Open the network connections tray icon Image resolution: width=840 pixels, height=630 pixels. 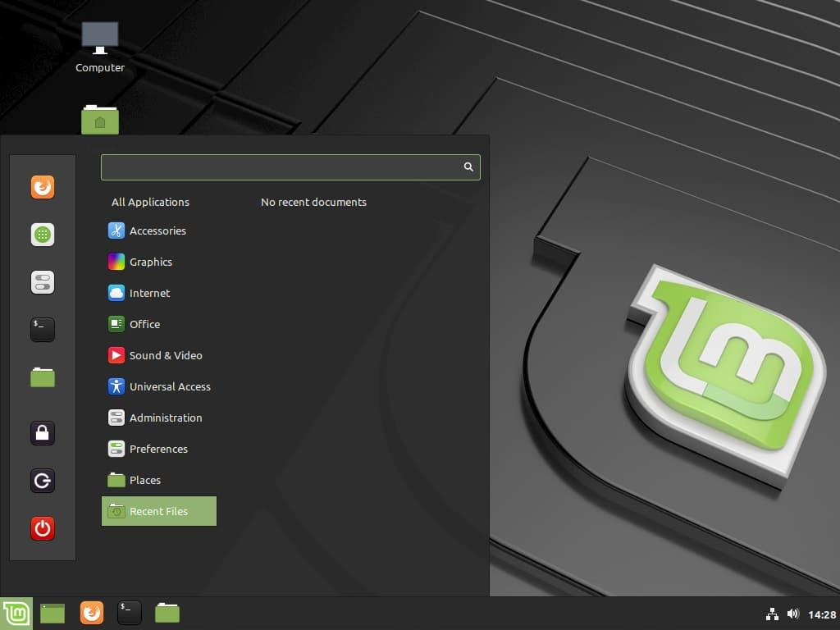[772, 614]
